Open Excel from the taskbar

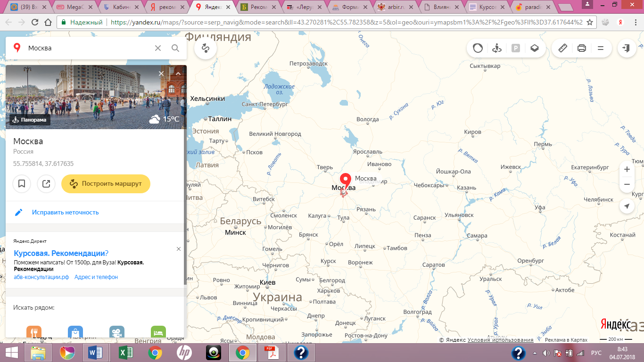125,353
